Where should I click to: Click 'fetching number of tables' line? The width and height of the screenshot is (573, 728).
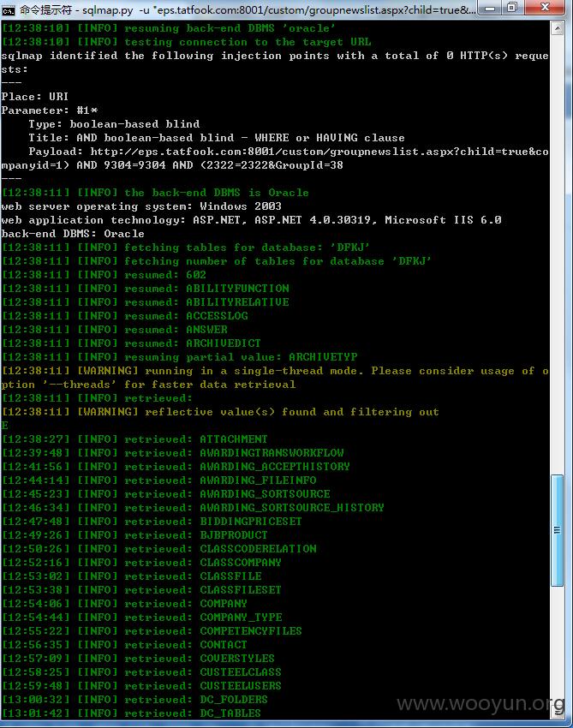[x=216, y=261]
